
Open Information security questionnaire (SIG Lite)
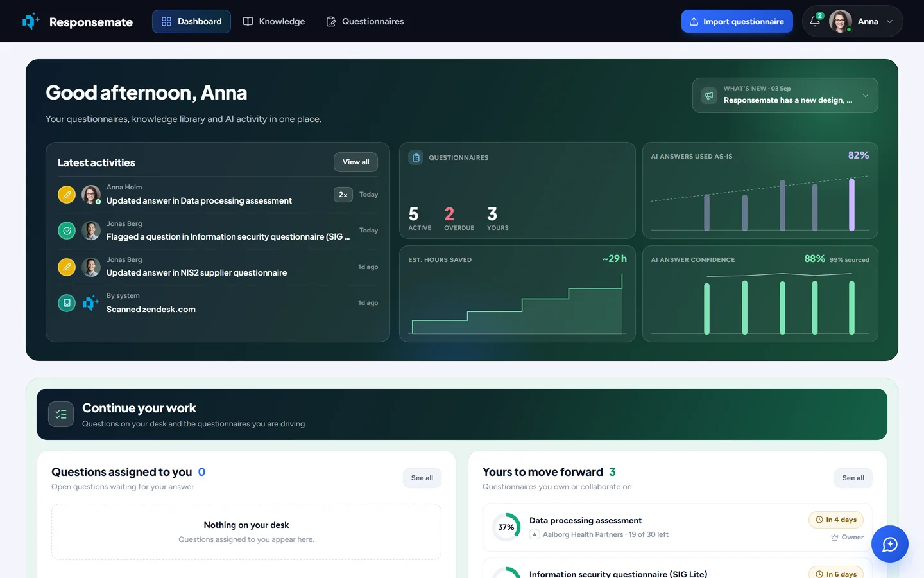pyautogui.click(x=618, y=574)
